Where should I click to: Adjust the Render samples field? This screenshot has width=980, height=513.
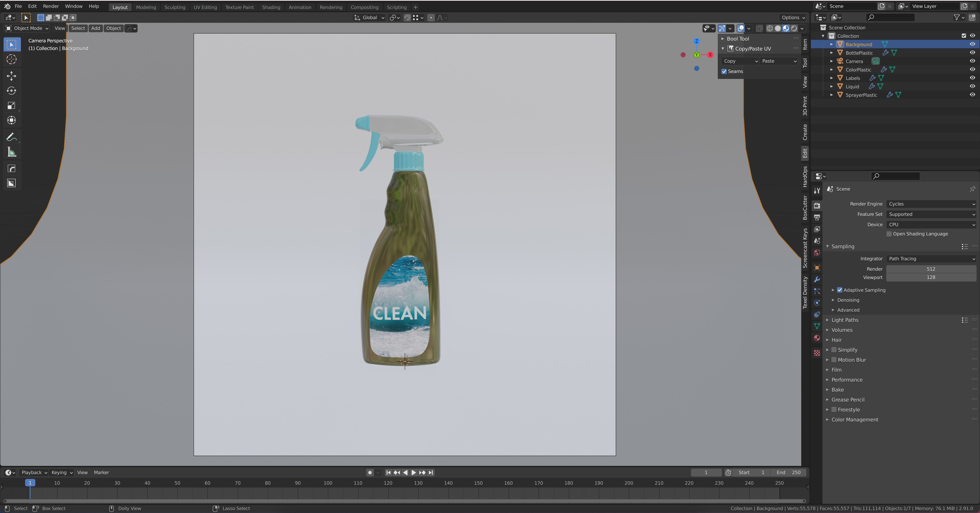931,269
